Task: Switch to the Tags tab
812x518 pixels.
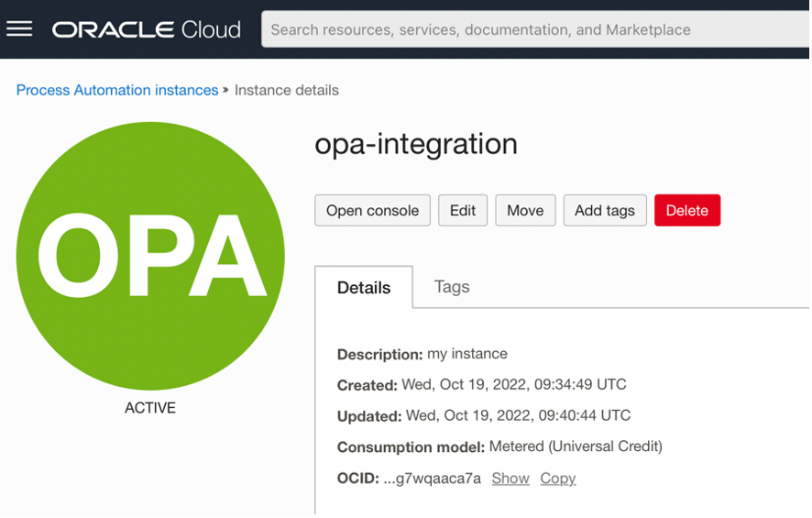Action: coord(452,287)
